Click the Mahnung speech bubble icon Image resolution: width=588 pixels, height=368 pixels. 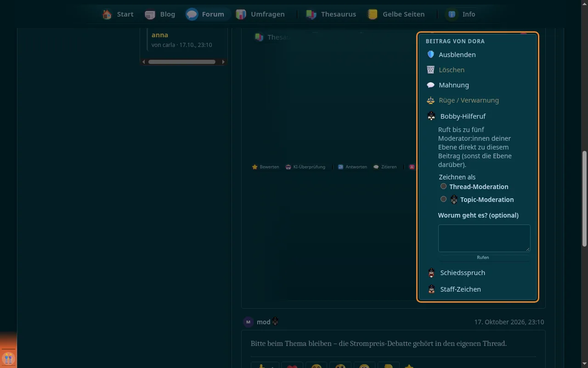click(430, 85)
